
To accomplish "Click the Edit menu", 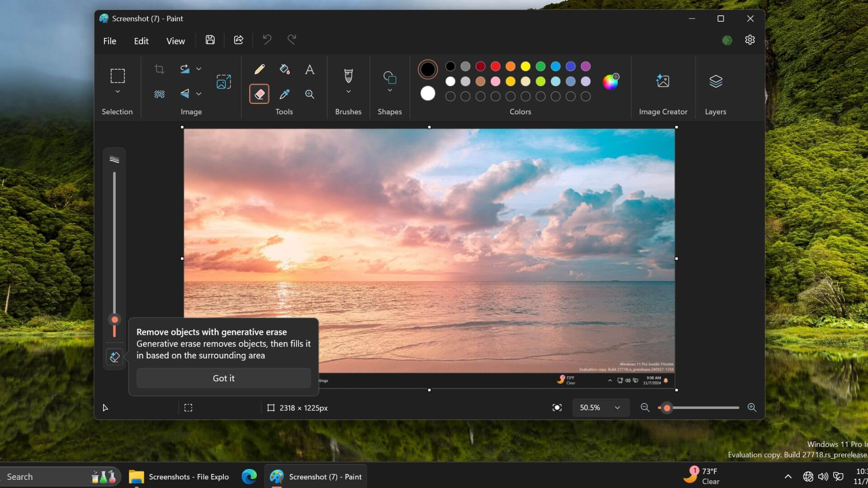I will point(142,40).
